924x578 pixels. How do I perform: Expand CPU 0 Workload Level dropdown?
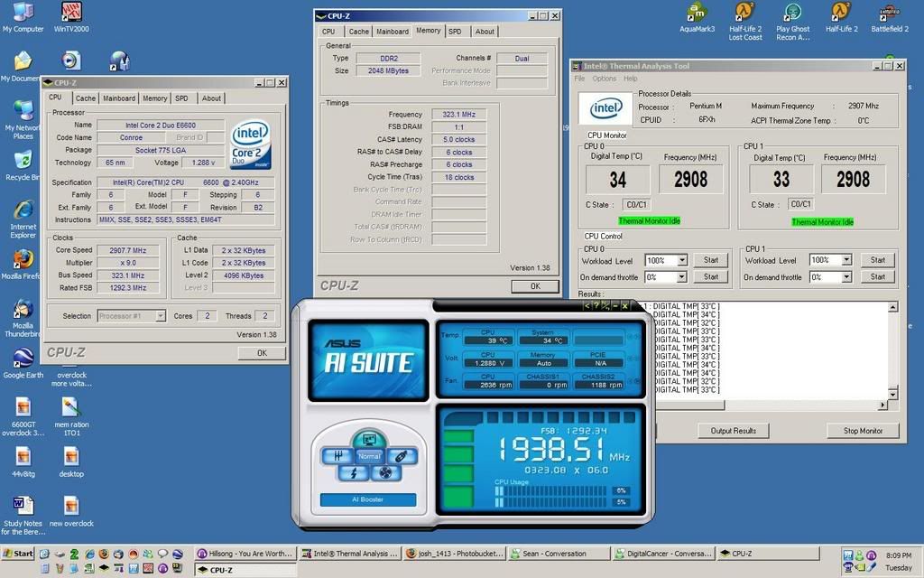click(682, 260)
